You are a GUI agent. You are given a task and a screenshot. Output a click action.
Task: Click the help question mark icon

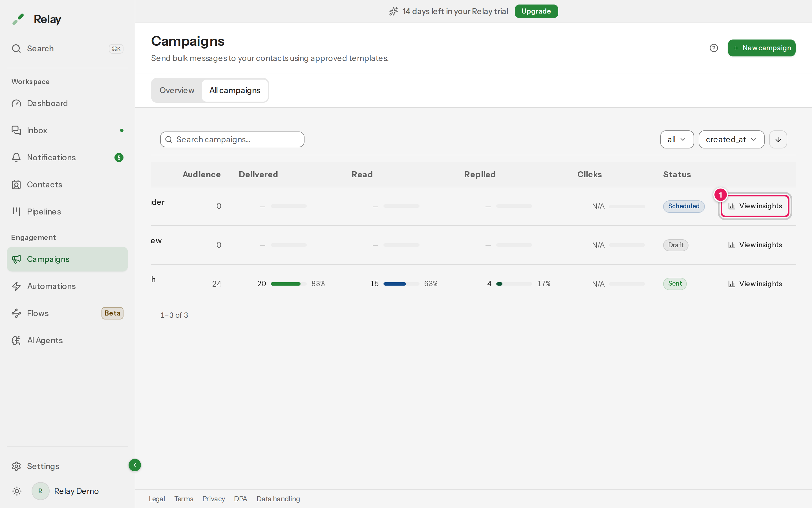pos(714,48)
